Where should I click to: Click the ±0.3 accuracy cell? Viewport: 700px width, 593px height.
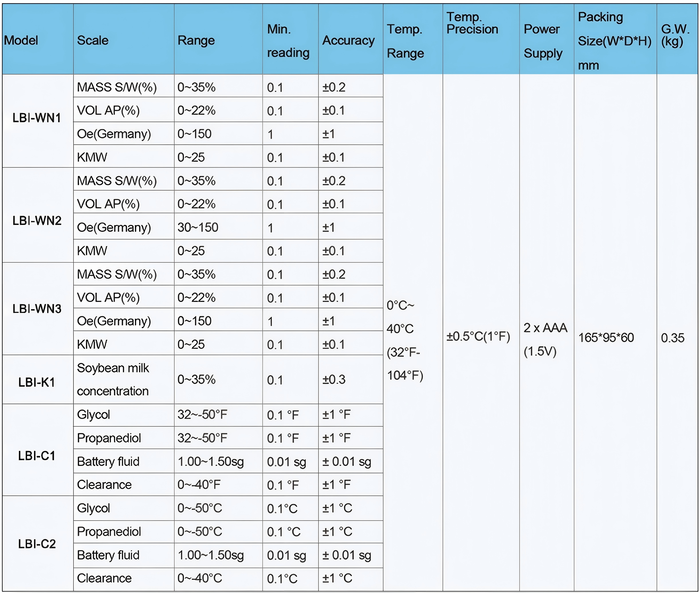pos(334,379)
